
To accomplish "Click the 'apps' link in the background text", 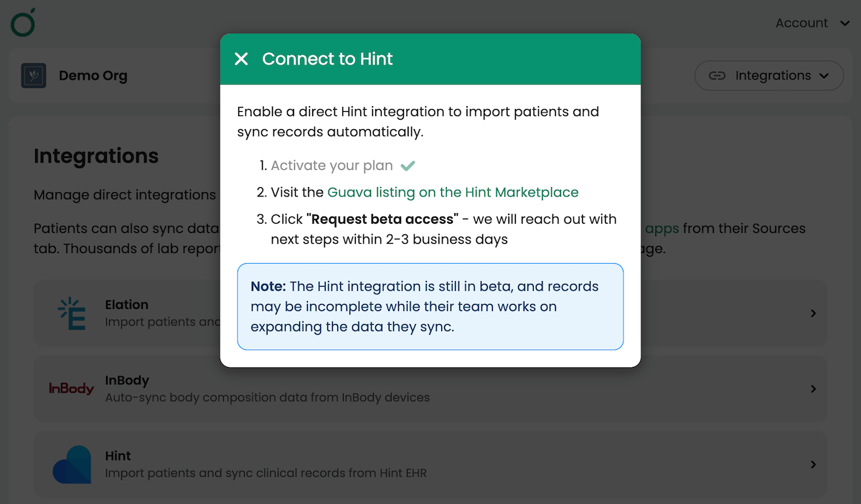I will tap(661, 229).
